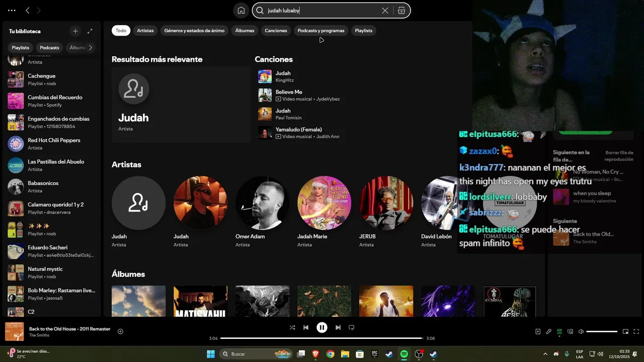Open Epic Games launcher from taskbar
The height and width of the screenshot is (362, 644).
[374, 354]
